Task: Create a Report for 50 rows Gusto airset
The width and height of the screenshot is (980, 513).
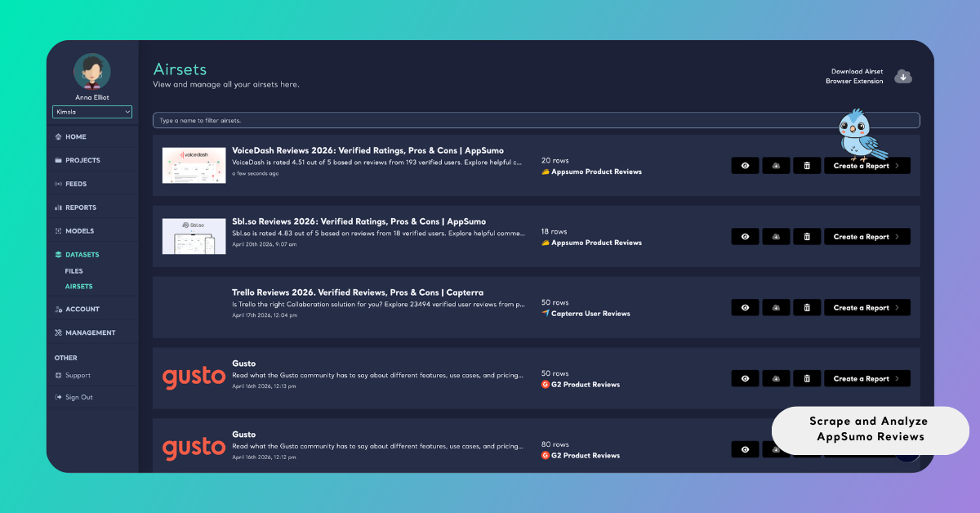Action: point(867,379)
